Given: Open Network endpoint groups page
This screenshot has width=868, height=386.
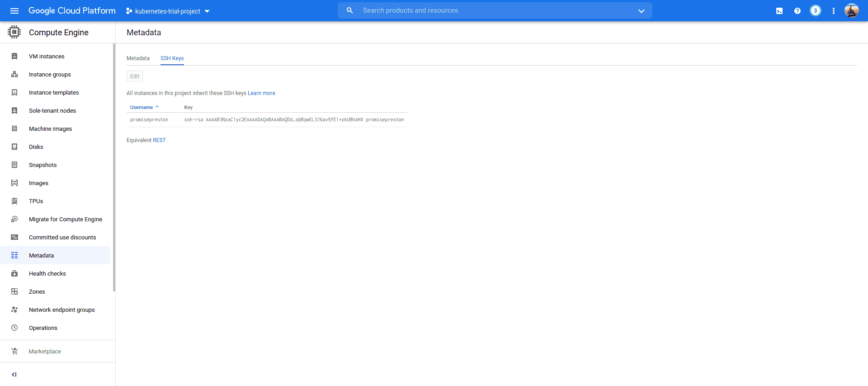Looking at the screenshot, I should click(x=62, y=310).
